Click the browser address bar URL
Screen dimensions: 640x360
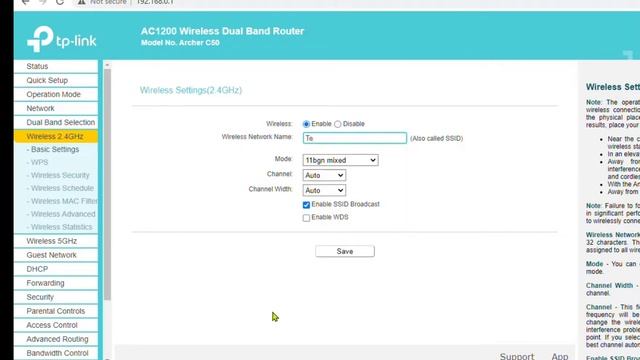pyautogui.click(x=155, y=2)
